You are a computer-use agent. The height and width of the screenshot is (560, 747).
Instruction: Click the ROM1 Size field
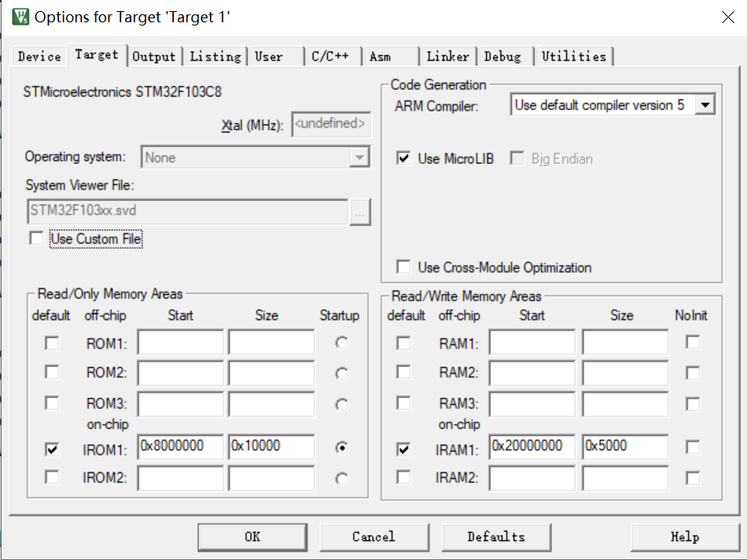[271, 342]
